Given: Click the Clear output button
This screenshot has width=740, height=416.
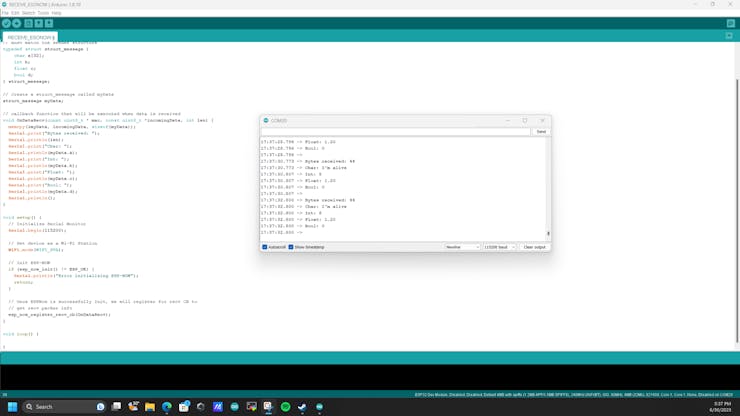Looking at the screenshot, I should tap(534, 247).
